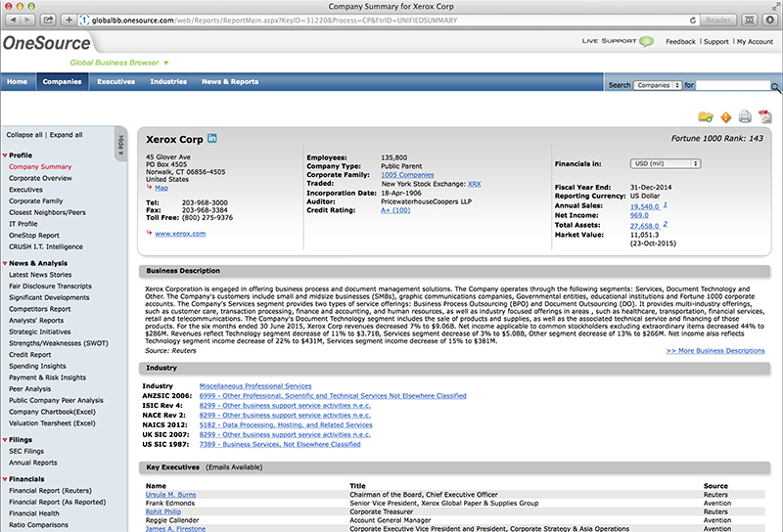Viewport: 783px width, 532px height.
Task: Click Collapse all in sidebar
Action: 23,135
